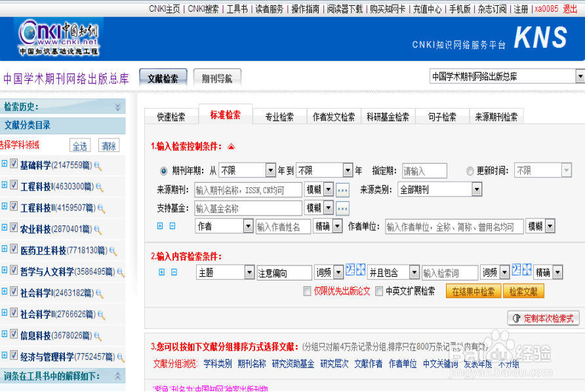The height and width of the screenshot is (392, 585).
Task: Remove an author row with the minus icon
Action: pos(172,226)
